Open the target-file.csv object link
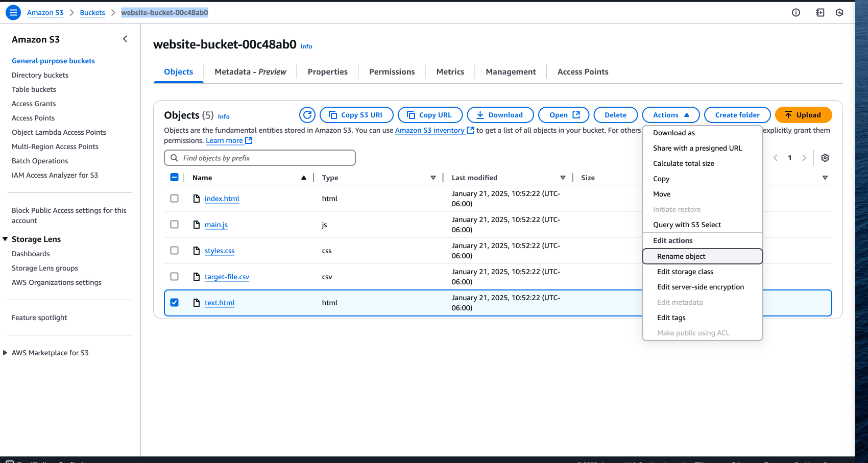 227,277
